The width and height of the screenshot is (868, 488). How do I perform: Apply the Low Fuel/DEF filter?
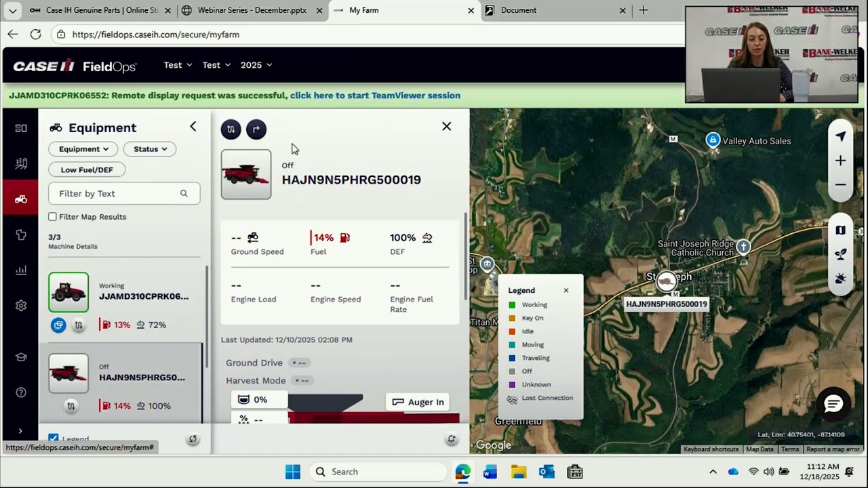(87, 169)
